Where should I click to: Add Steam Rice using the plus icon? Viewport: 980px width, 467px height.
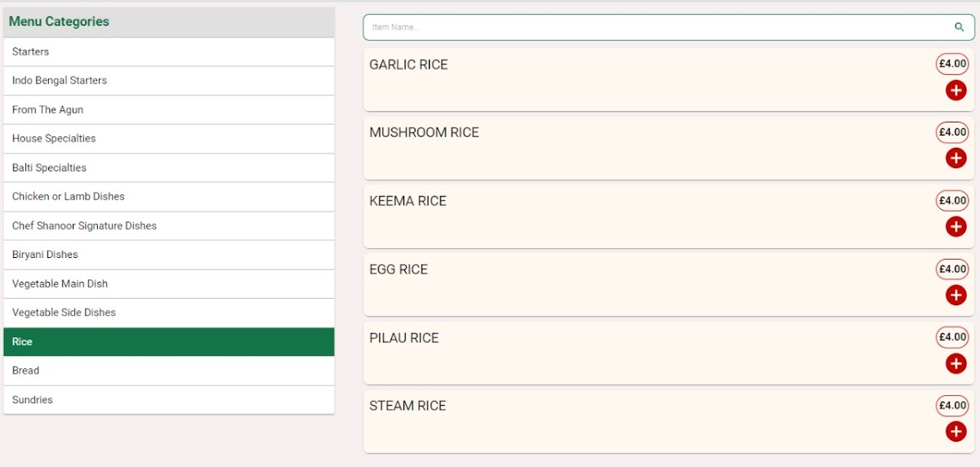955,432
